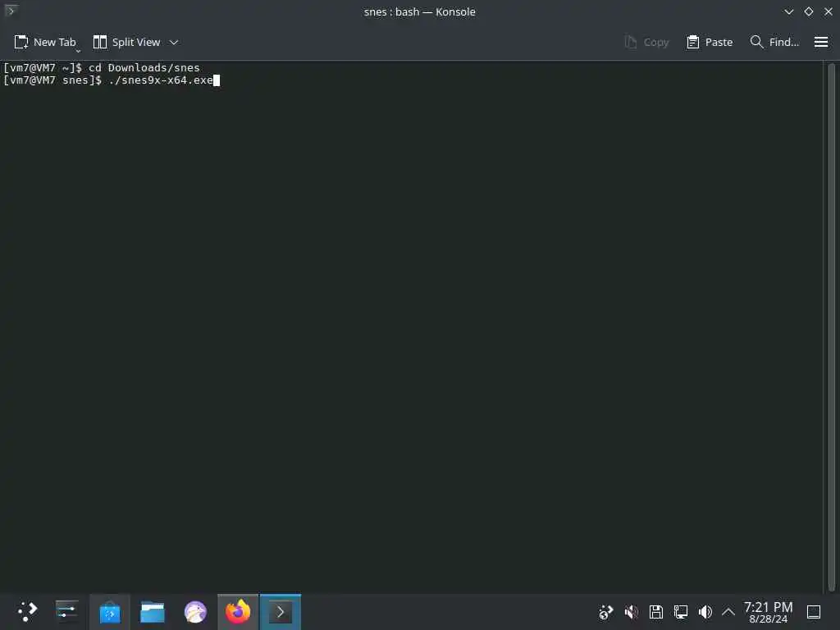Viewport: 840px width, 630px height.
Task: Paste clipboard using Paste button
Action: (710, 43)
